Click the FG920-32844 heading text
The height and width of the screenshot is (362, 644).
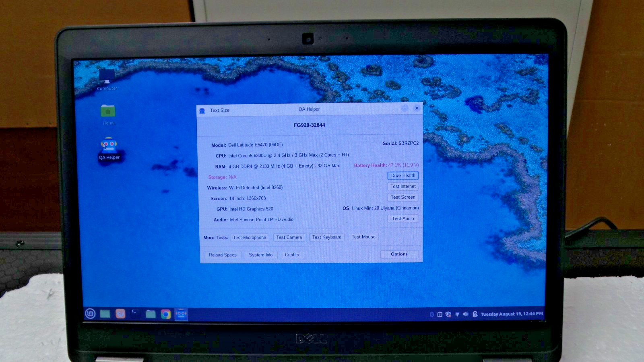309,125
